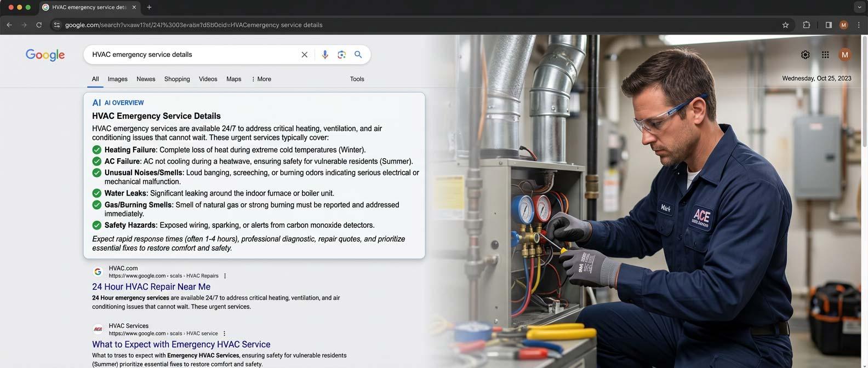Click the voice search microphone icon

point(325,55)
